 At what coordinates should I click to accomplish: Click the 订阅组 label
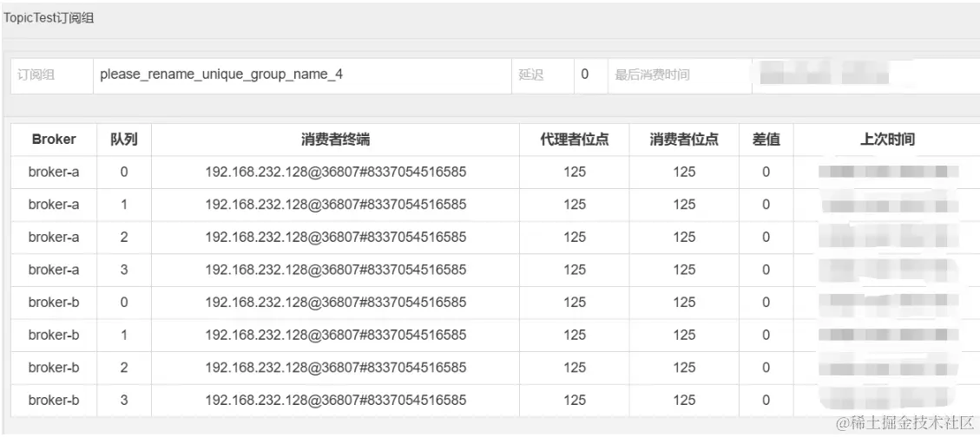[36, 75]
